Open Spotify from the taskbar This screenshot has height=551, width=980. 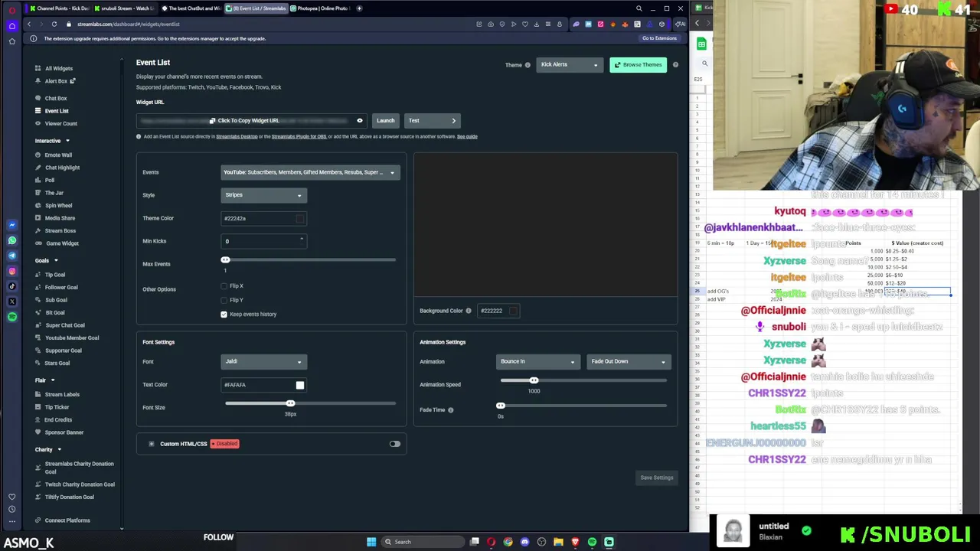coord(592,542)
